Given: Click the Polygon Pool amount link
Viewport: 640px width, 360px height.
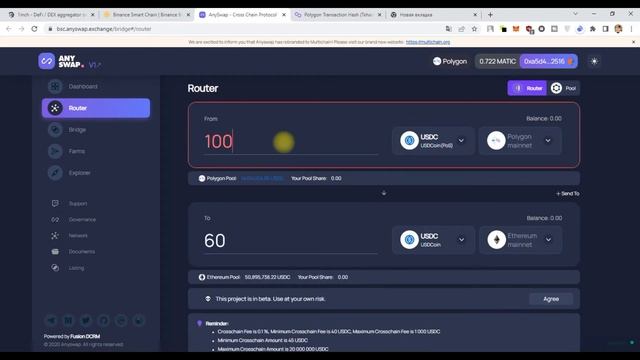Looking at the screenshot, I should [262, 178].
